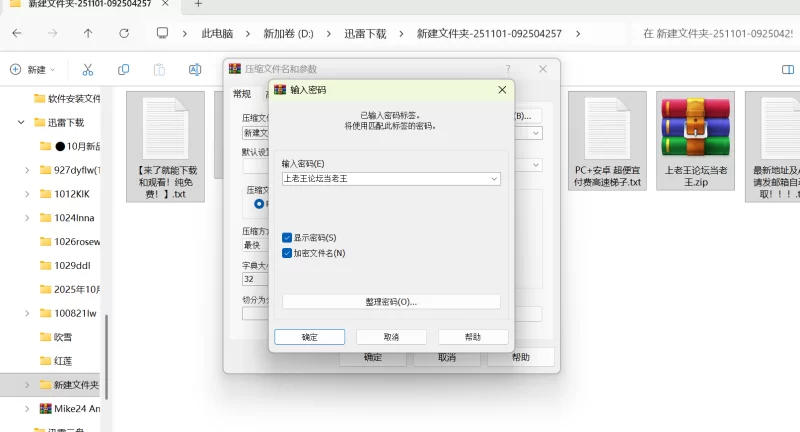This screenshot has height=432, width=800.
Task: Click the WinRAR icon in password dialog title
Action: (x=280, y=90)
